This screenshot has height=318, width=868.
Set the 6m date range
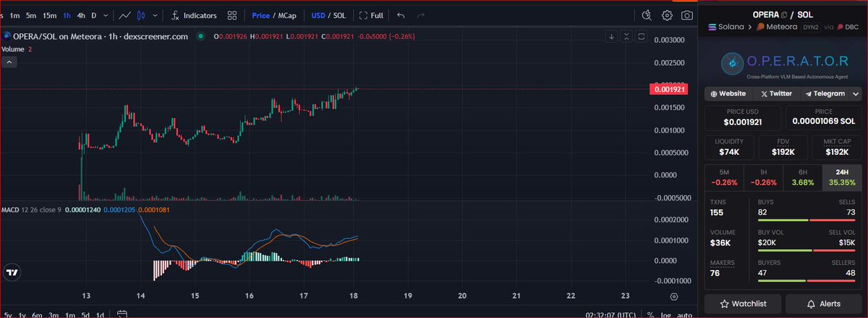click(38, 314)
